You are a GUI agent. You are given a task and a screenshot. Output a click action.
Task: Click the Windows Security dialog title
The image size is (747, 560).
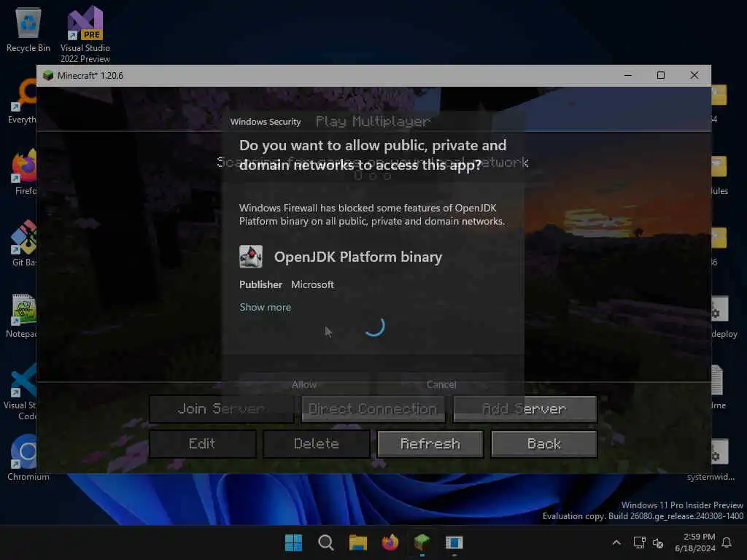[x=266, y=122]
